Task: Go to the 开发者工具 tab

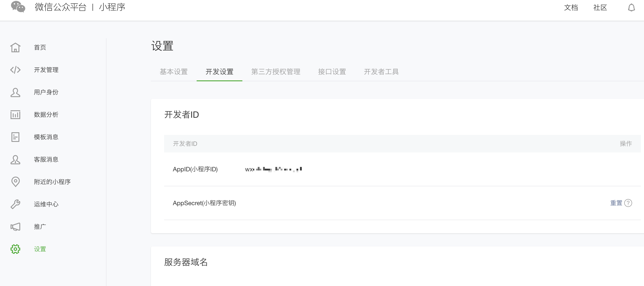Action: [381, 72]
